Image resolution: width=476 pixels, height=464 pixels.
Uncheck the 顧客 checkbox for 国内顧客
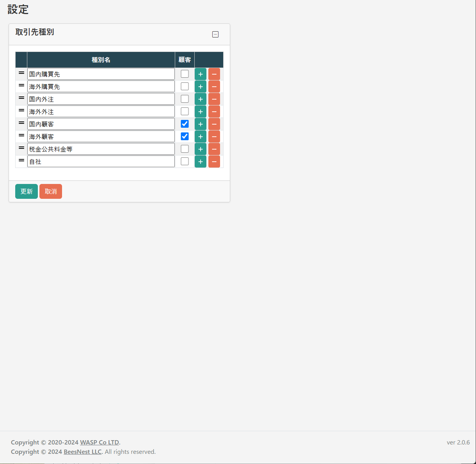(x=184, y=123)
